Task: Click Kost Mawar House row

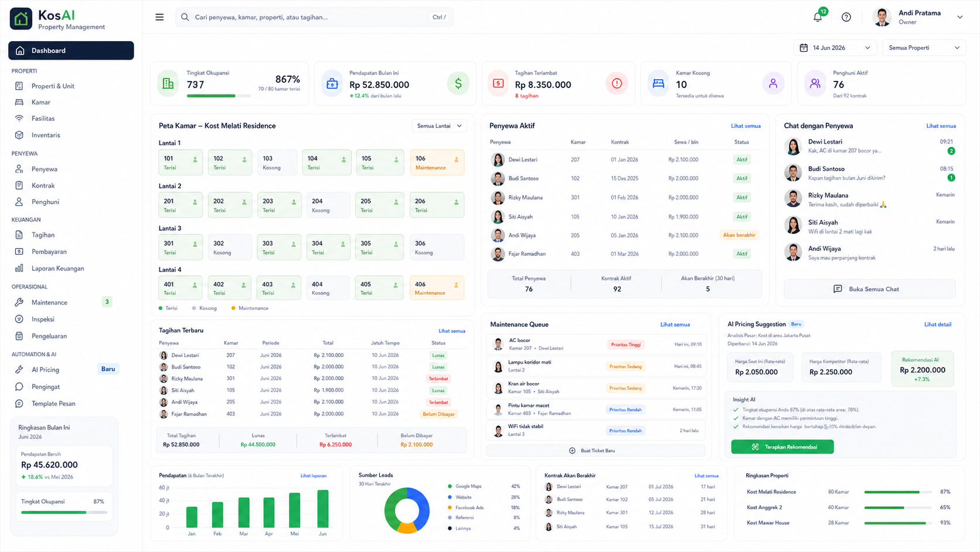Action: coord(849,523)
